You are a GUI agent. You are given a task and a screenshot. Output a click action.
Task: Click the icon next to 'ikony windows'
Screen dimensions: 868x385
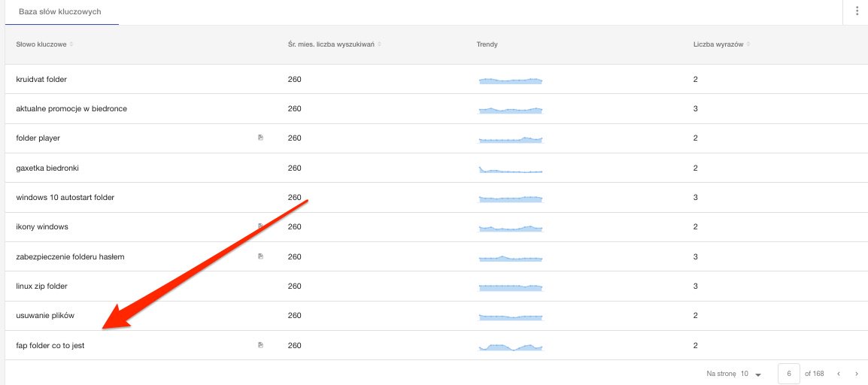click(x=261, y=226)
